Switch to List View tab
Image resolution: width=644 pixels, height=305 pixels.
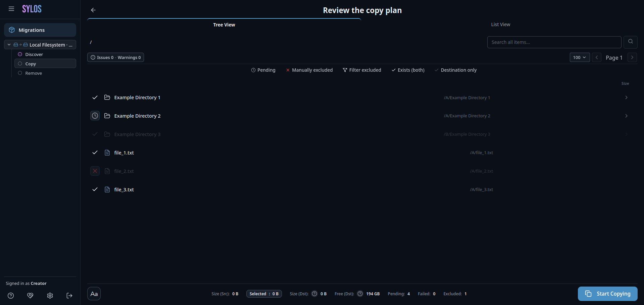pos(500,24)
